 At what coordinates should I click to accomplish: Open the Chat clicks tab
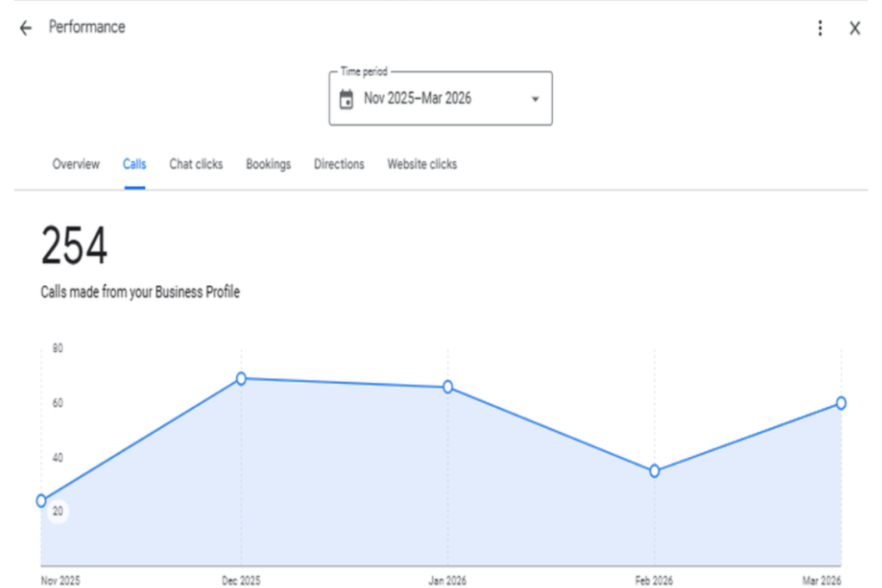tap(196, 164)
